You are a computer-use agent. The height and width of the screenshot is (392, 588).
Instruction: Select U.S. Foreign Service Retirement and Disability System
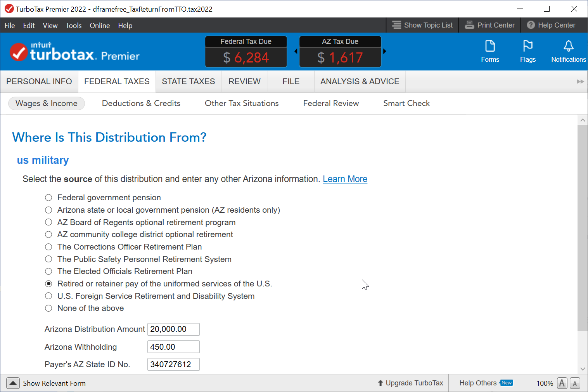[48, 296]
